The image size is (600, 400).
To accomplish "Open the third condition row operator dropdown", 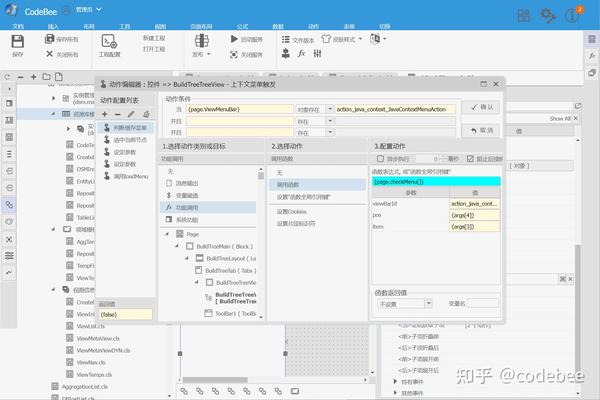I will point(330,132).
